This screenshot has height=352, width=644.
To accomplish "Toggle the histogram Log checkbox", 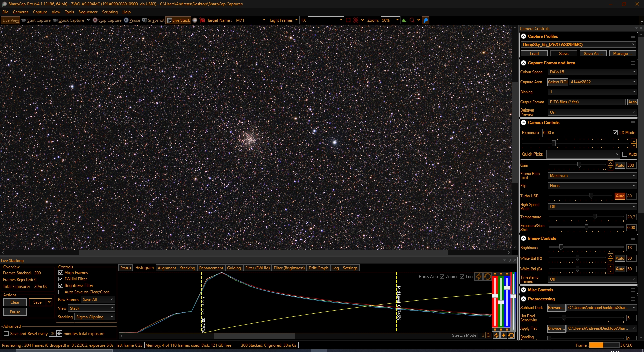I will [x=462, y=277].
